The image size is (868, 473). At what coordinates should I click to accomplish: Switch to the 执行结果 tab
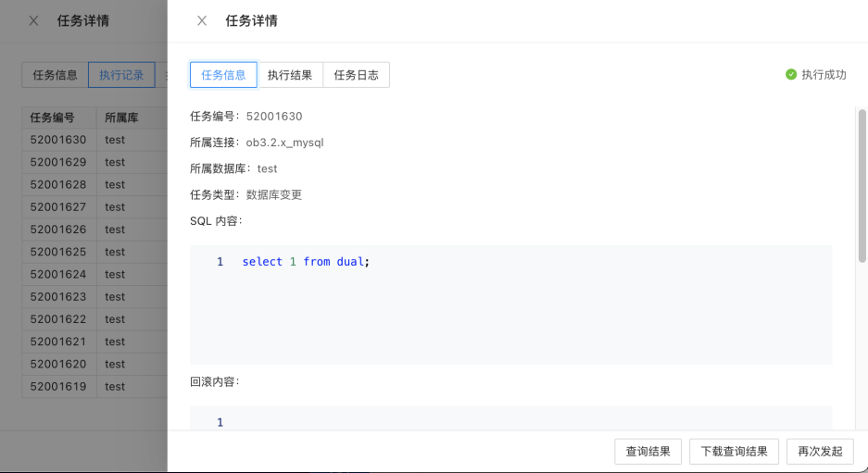click(x=290, y=75)
